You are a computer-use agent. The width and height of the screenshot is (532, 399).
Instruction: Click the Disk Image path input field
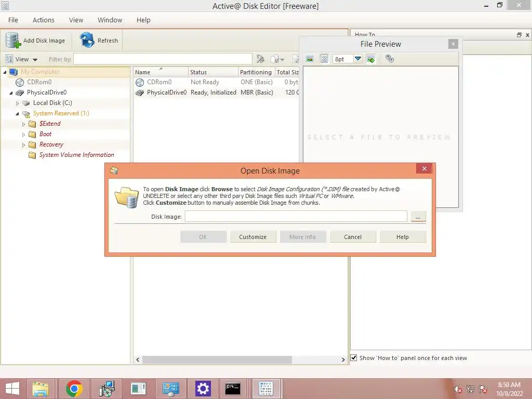(x=296, y=217)
